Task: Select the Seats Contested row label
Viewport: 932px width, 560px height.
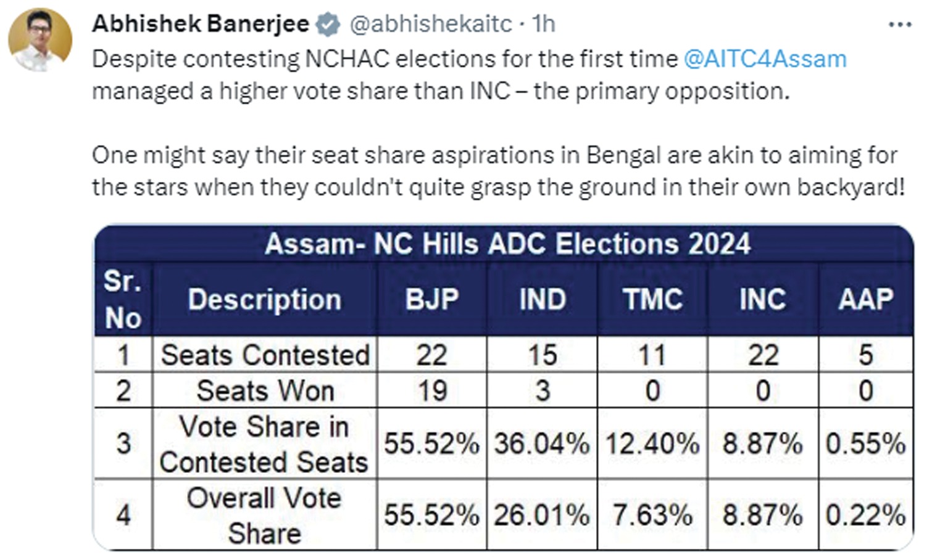Action: tap(265, 355)
